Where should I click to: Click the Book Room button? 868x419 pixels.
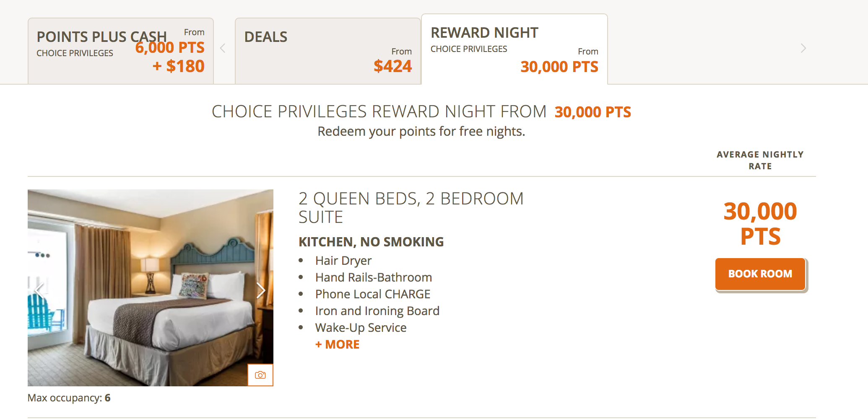click(x=760, y=274)
